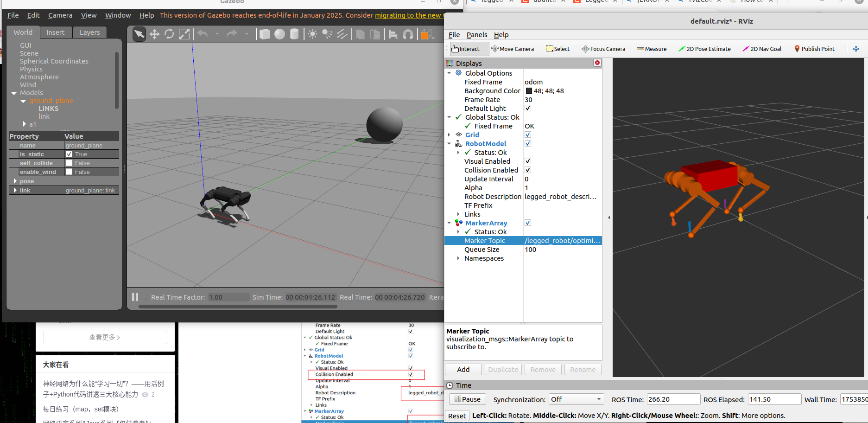
Task: Click the RViz Pause time button
Action: coord(467,399)
